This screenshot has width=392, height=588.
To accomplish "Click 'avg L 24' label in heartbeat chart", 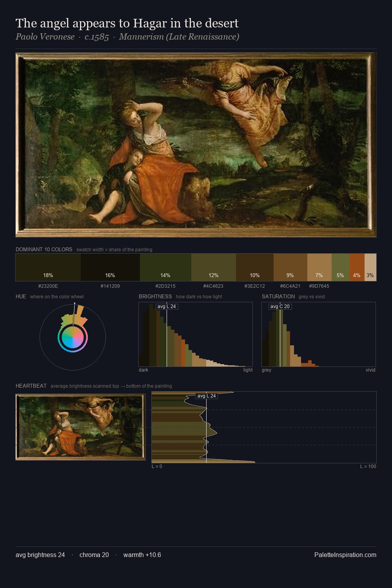I will click(207, 396).
